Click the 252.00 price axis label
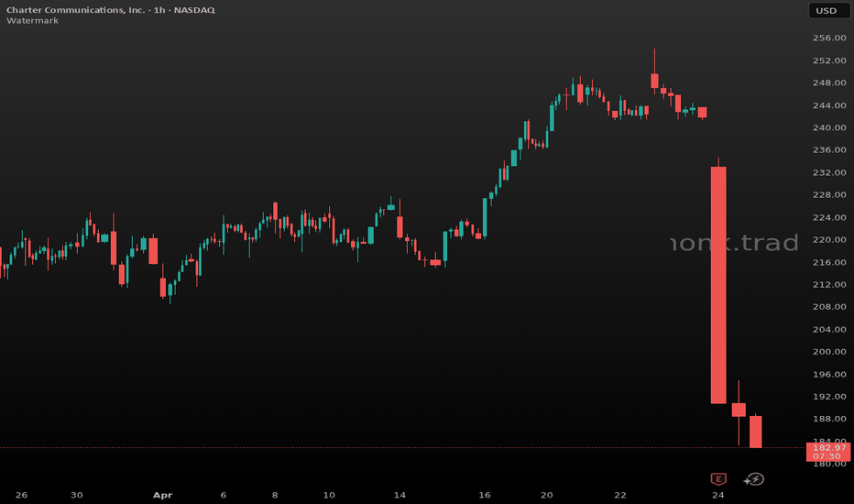Image resolution: width=854 pixels, height=504 pixels. coord(829,60)
